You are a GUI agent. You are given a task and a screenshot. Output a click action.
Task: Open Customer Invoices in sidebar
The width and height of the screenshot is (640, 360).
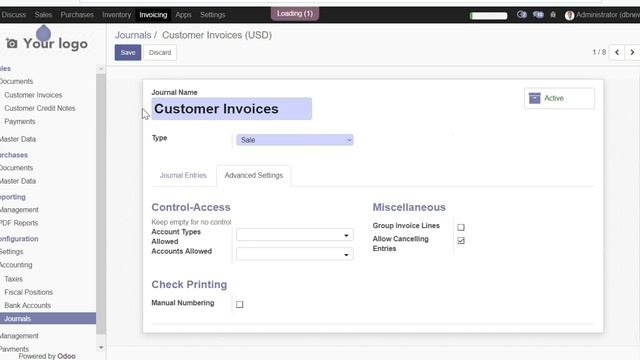pyautogui.click(x=33, y=95)
